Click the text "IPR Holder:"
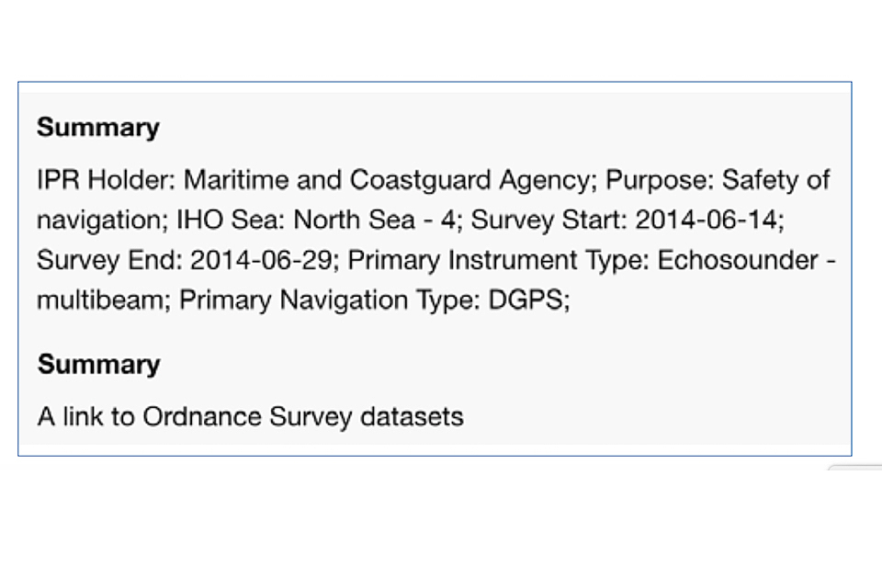The height and width of the screenshot is (588, 882). (x=100, y=180)
